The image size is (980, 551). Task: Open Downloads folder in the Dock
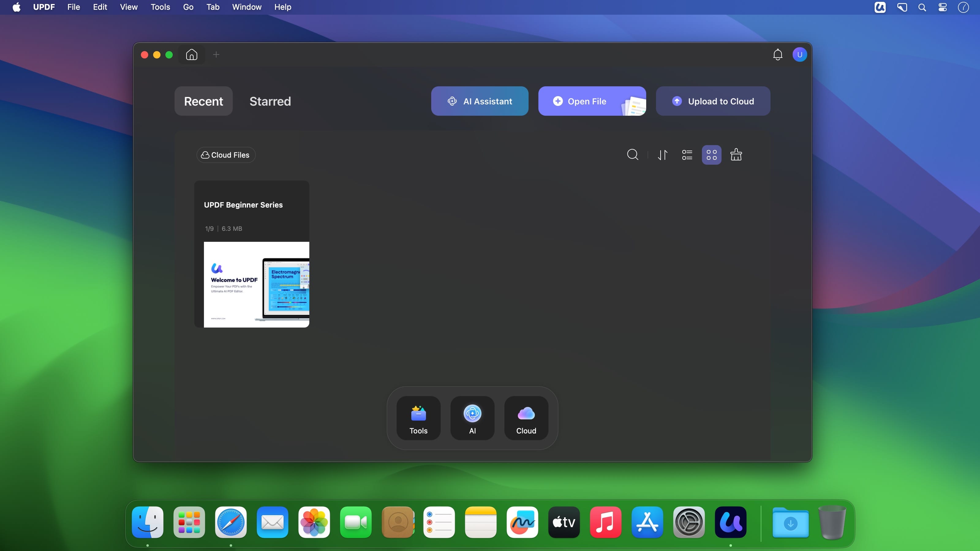point(790,523)
